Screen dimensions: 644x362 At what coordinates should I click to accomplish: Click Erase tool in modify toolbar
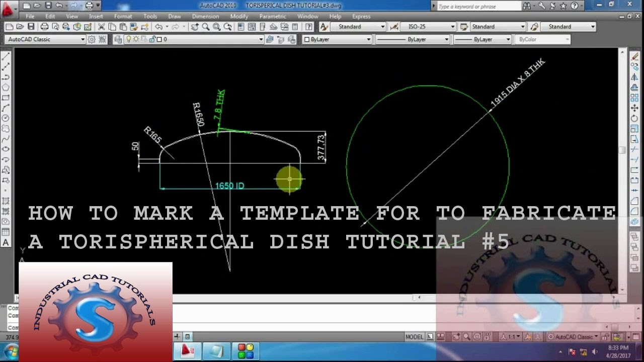(635, 57)
